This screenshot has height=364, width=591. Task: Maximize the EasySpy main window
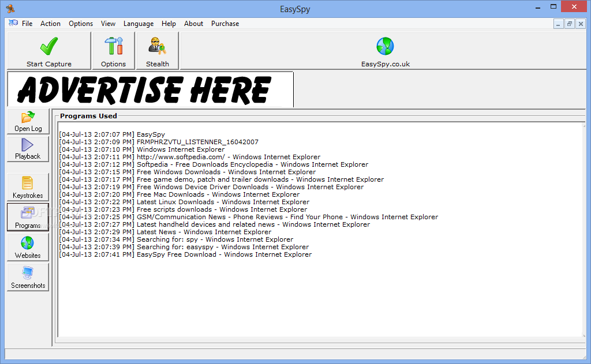(x=553, y=6)
